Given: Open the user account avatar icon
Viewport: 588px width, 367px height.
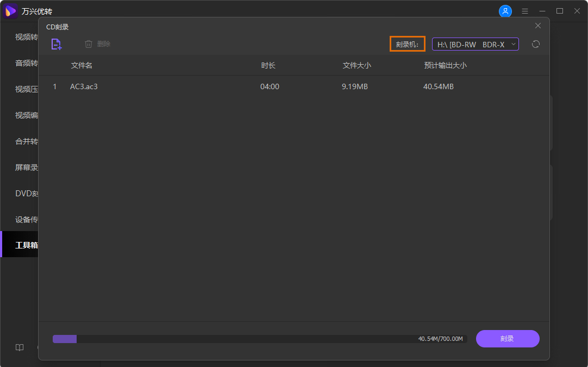Looking at the screenshot, I should (505, 11).
